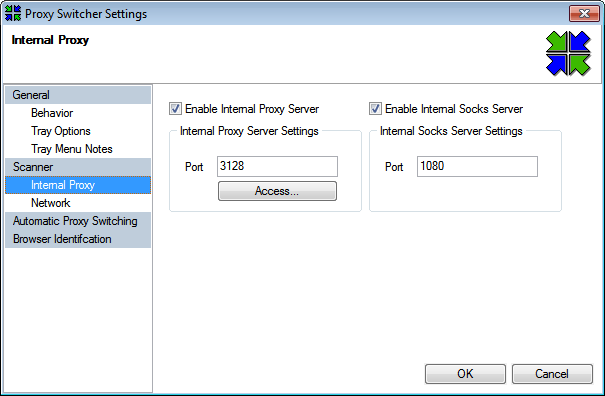Select the General category
Image resolution: width=605 pixels, height=396 pixels.
point(78,95)
